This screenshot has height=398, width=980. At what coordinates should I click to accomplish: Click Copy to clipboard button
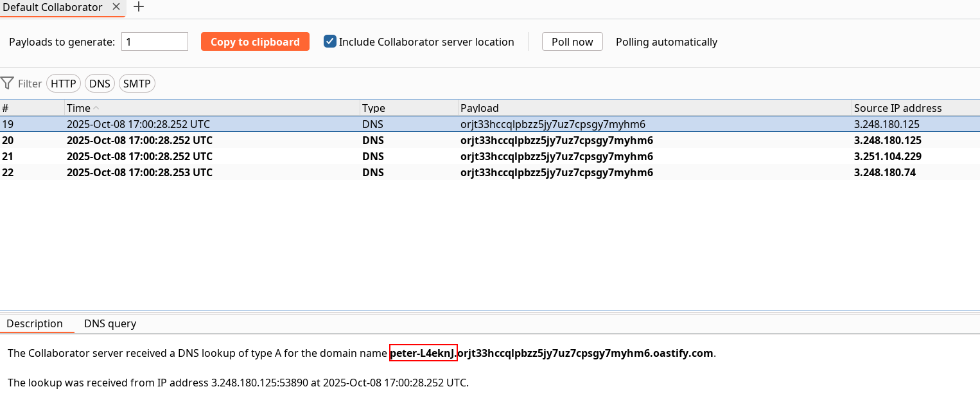[x=255, y=42]
